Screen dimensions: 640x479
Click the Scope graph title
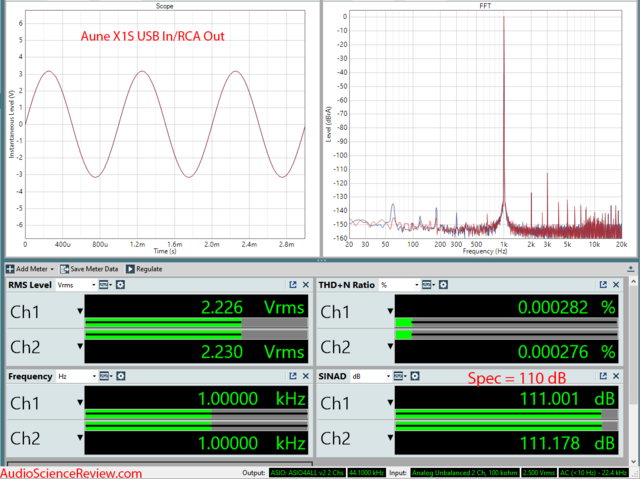(164, 6)
